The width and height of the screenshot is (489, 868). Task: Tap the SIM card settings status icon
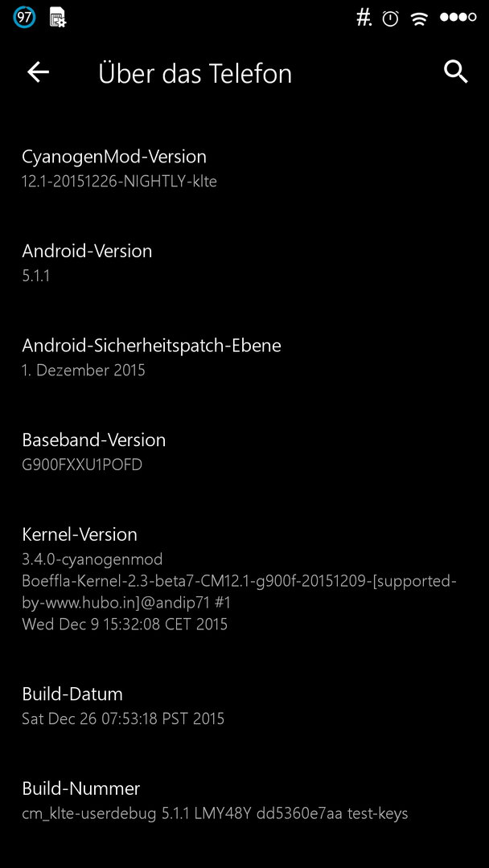[58, 18]
